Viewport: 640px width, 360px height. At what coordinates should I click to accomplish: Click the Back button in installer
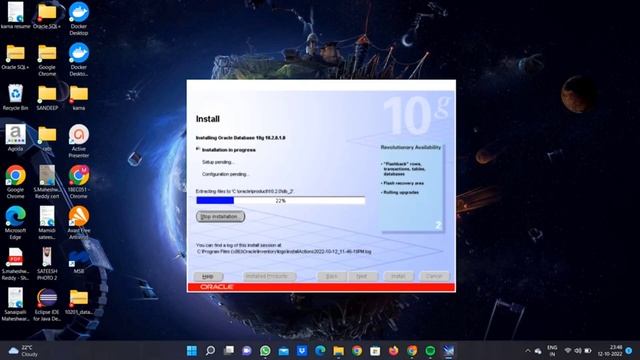pyautogui.click(x=332, y=276)
